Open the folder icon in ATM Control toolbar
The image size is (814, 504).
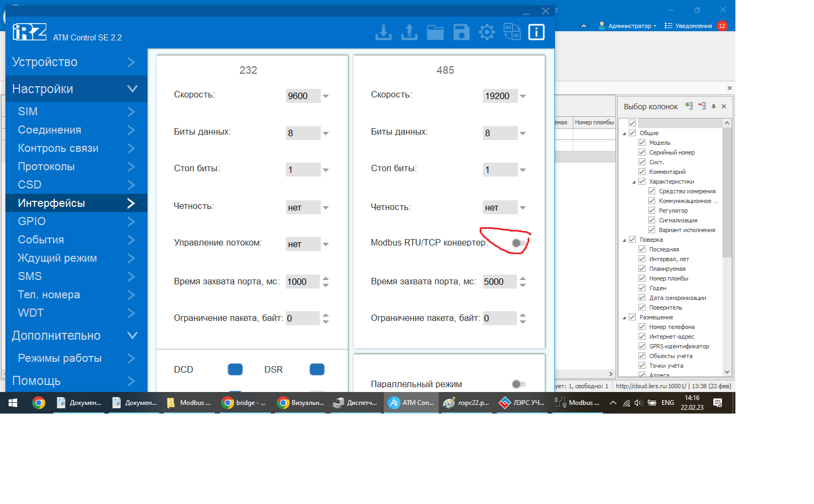click(435, 32)
